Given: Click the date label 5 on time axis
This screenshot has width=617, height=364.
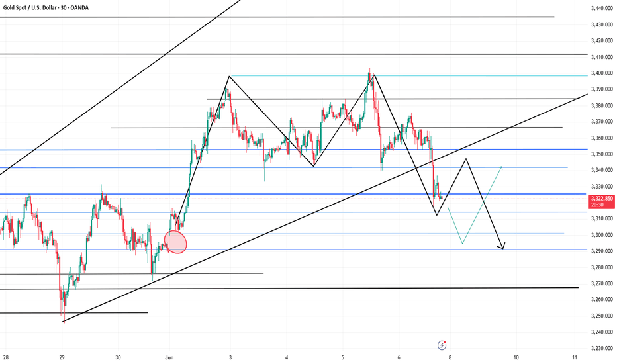Looking at the screenshot, I should (343, 357).
